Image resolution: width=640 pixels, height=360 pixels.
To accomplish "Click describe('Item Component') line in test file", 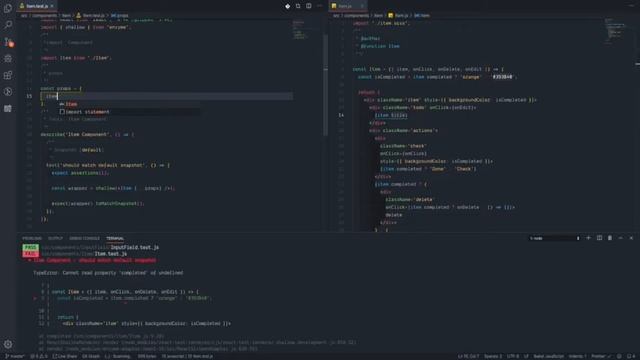I will (87, 134).
